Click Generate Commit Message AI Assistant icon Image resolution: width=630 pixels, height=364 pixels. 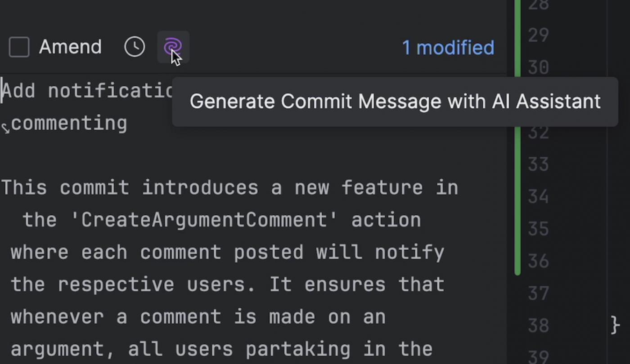tap(173, 47)
